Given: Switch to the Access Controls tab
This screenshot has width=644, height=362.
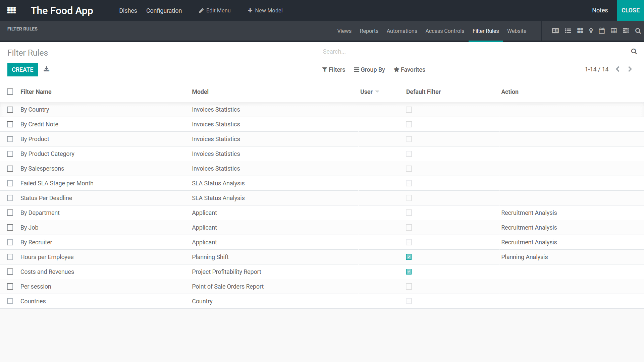Looking at the screenshot, I should pyautogui.click(x=445, y=31).
